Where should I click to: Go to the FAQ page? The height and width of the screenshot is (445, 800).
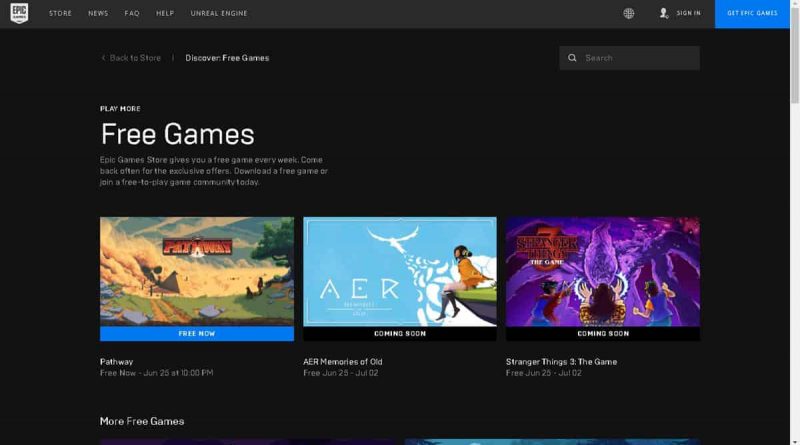[132, 14]
